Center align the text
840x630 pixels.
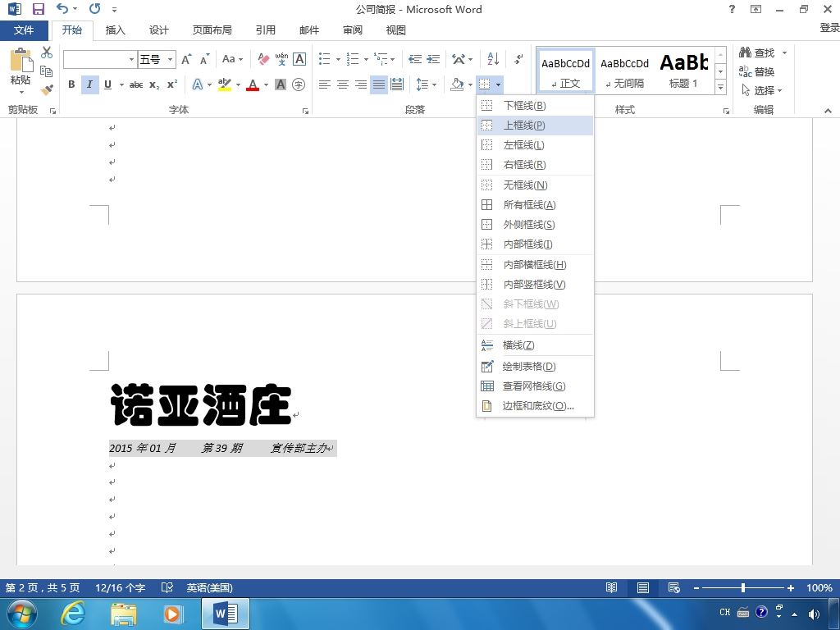342,84
